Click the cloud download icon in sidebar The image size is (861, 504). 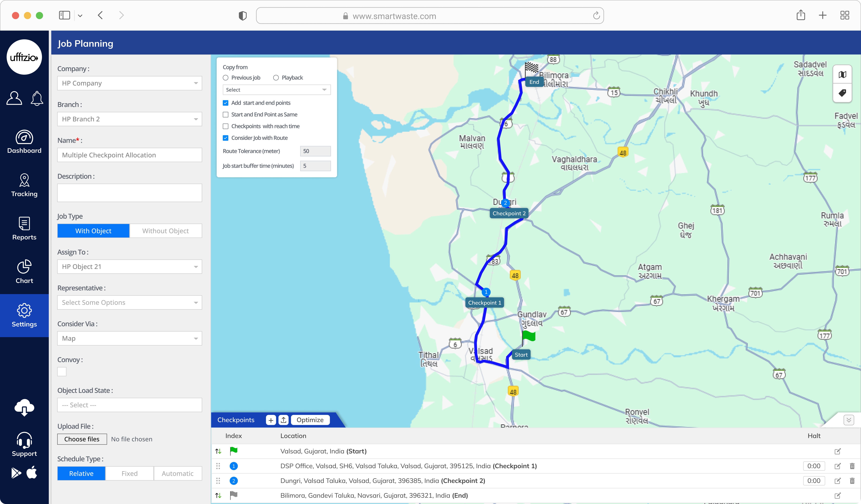click(24, 407)
